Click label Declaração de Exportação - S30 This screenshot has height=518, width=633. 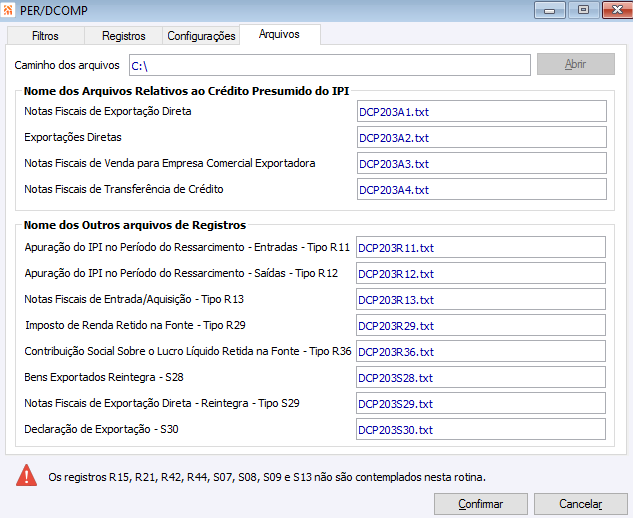(101, 429)
